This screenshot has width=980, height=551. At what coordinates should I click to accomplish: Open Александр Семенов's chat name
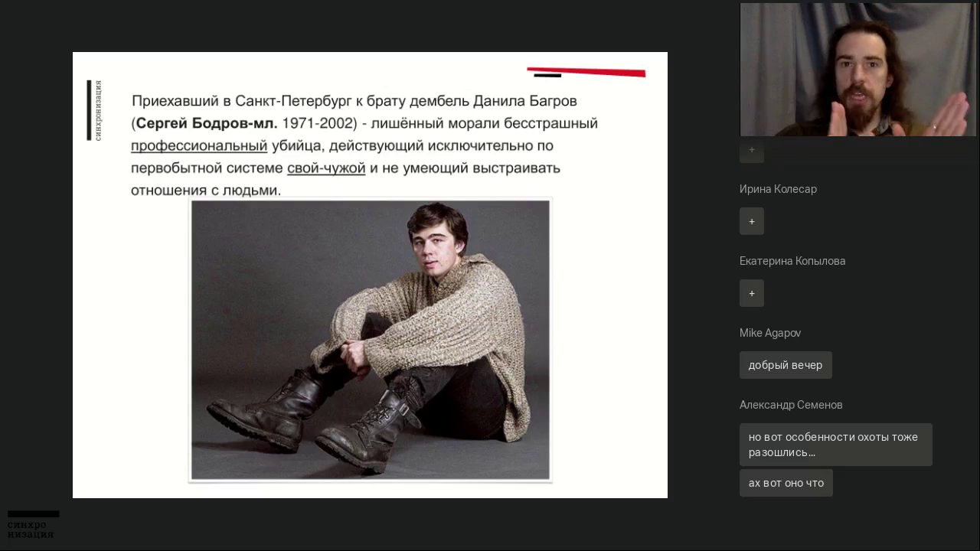[791, 405]
